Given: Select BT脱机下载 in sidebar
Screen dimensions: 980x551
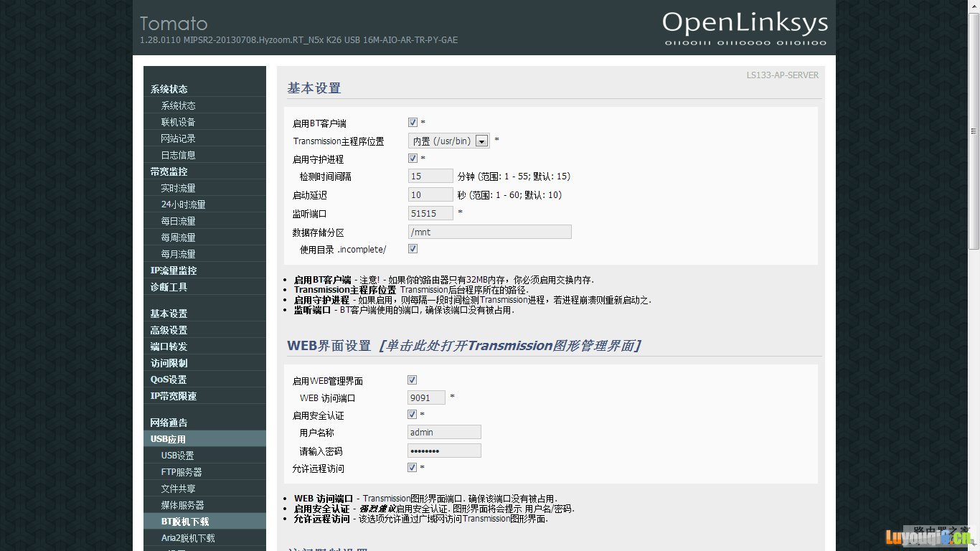Looking at the screenshot, I should tap(204, 522).
